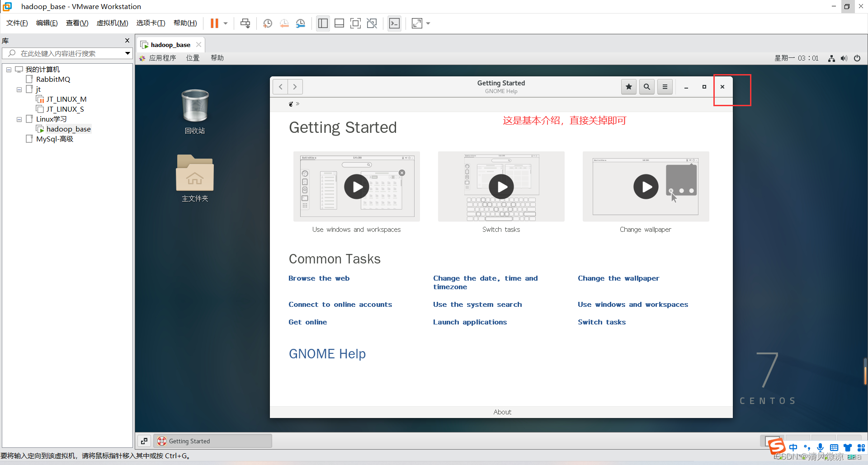Open the console view icon
The height and width of the screenshot is (465, 868).
click(395, 23)
